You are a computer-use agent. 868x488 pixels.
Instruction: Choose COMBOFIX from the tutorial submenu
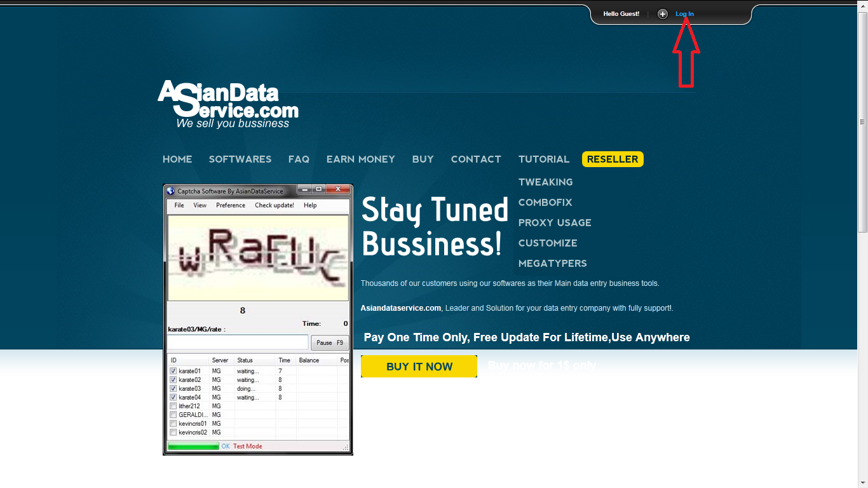[545, 203]
